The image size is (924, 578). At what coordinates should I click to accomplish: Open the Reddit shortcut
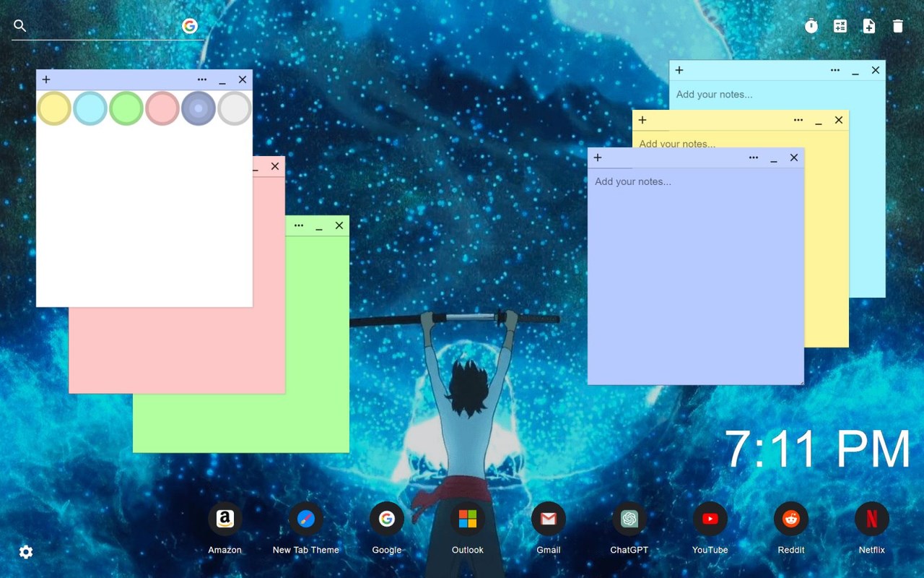pos(791,519)
